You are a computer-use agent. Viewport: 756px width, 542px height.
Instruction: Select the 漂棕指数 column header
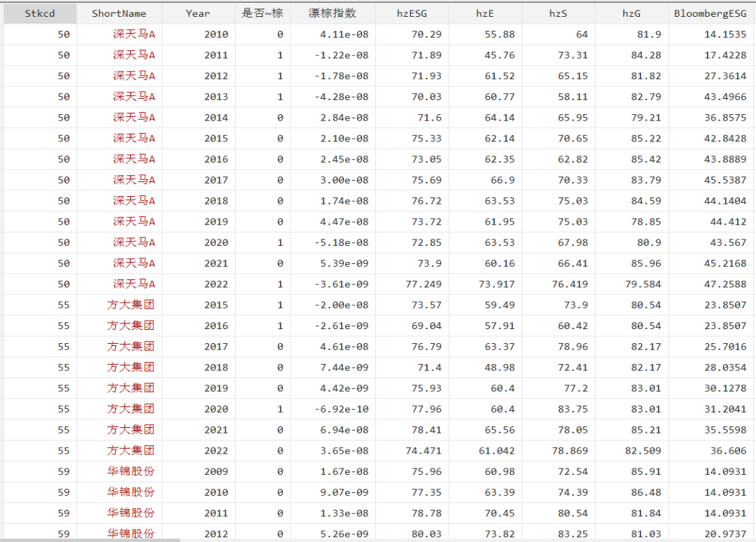coord(332,13)
